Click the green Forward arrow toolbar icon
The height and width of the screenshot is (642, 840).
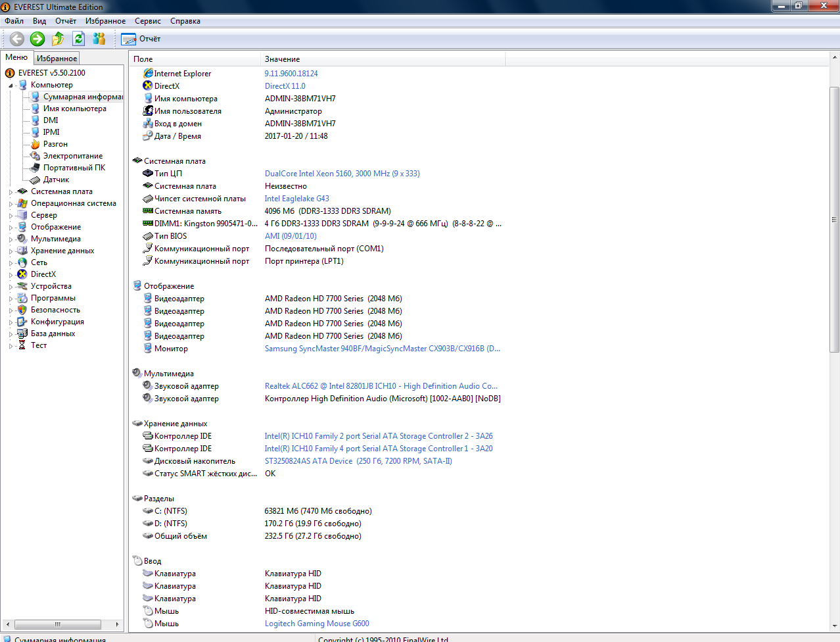tap(37, 39)
